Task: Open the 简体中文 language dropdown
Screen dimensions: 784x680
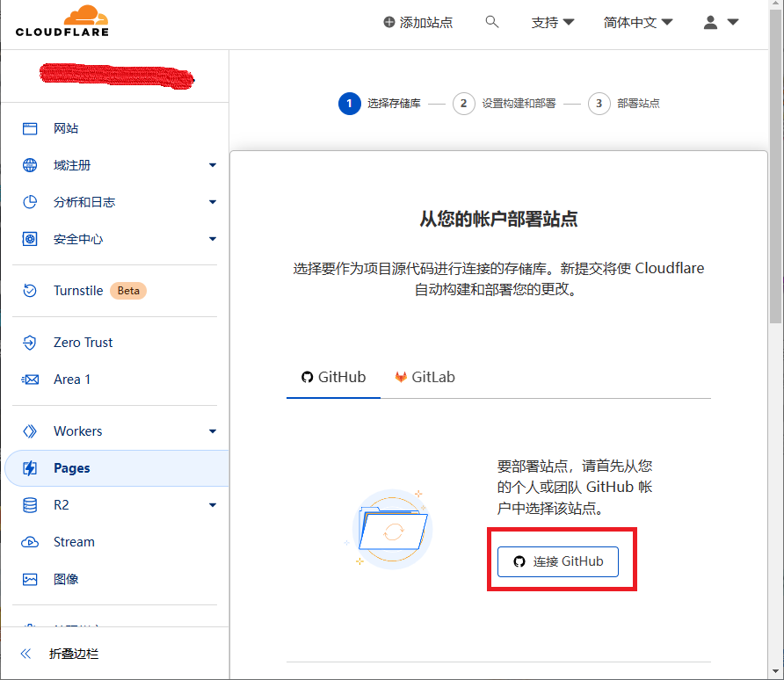Action: coord(638,23)
